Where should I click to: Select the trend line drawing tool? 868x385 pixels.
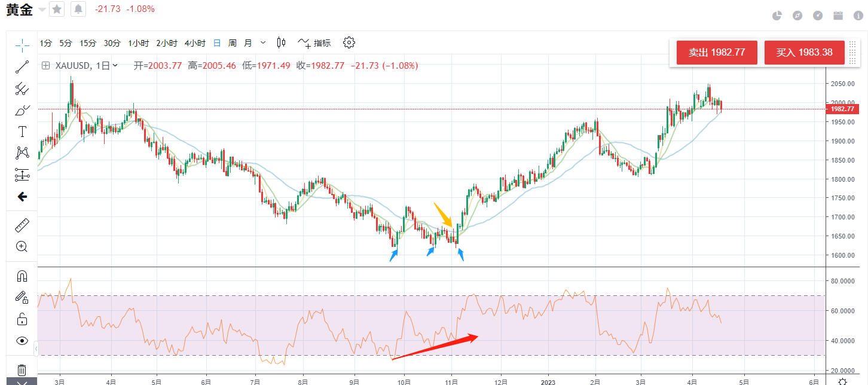click(22, 66)
